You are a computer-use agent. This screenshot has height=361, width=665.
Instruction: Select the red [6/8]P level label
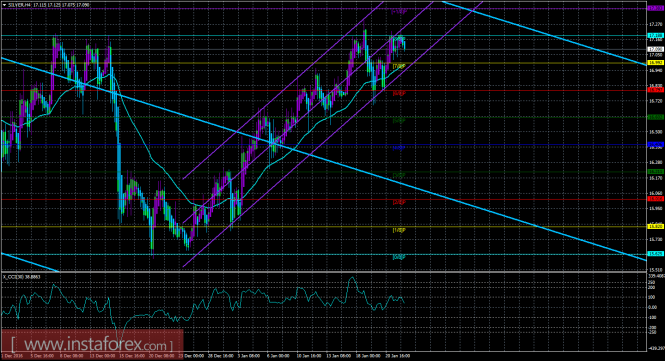[x=399, y=93]
